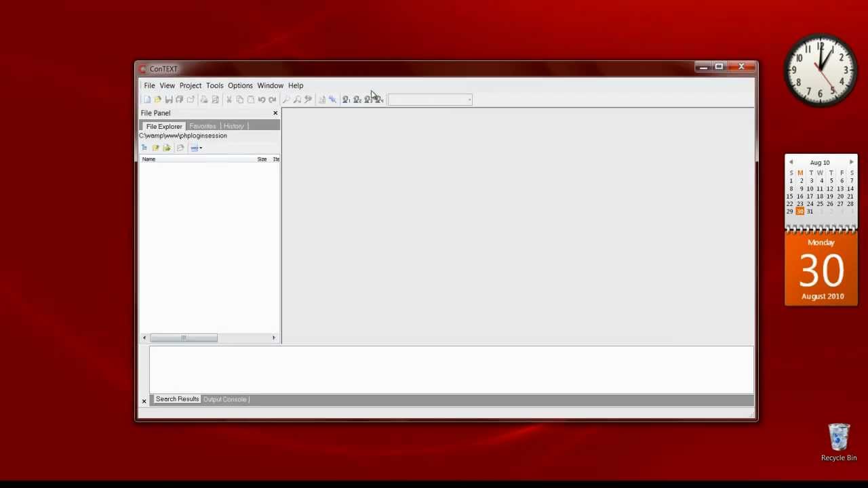Click the Redo toolbar icon
Screen dimensions: 868x488
point(273,100)
